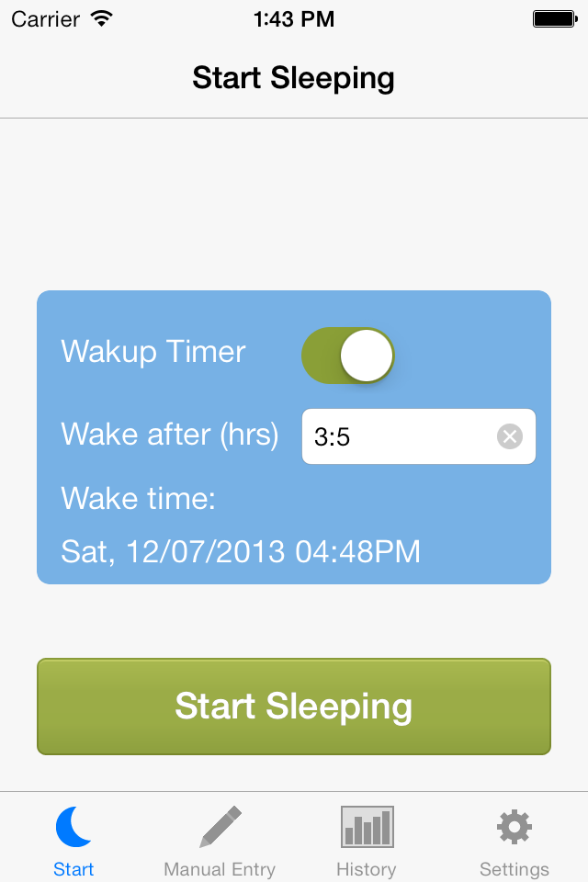Image resolution: width=588 pixels, height=882 pixels.
Task: Tap the Wake after (hrs) label
Action: (x=170, y=435)
